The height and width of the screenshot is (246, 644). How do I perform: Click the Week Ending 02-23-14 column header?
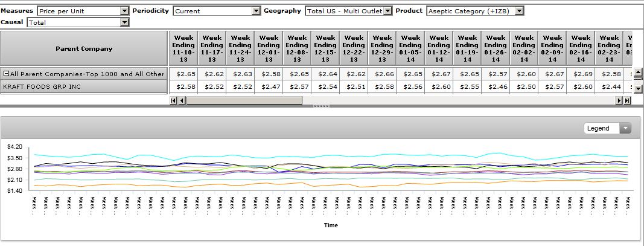coord(609,49)
